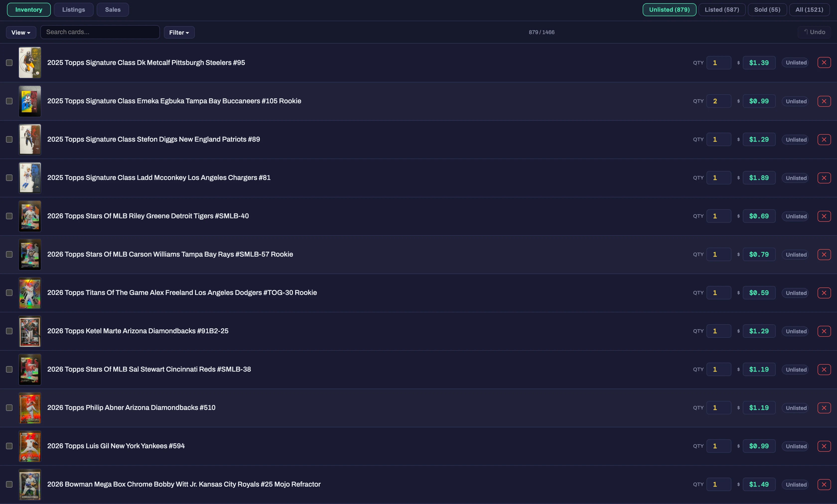
Task: Switch to the Inventory tab
Action: (29, 10)
